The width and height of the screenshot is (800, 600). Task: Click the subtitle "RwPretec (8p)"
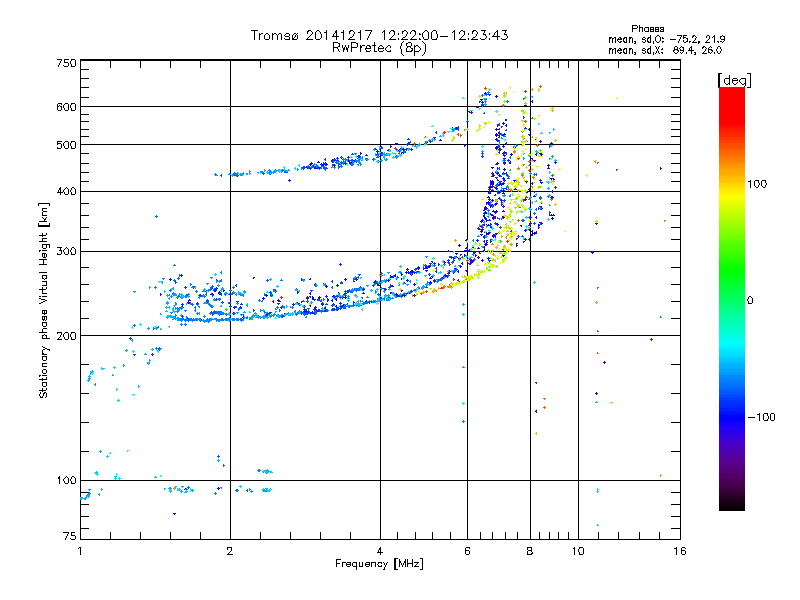379,48
